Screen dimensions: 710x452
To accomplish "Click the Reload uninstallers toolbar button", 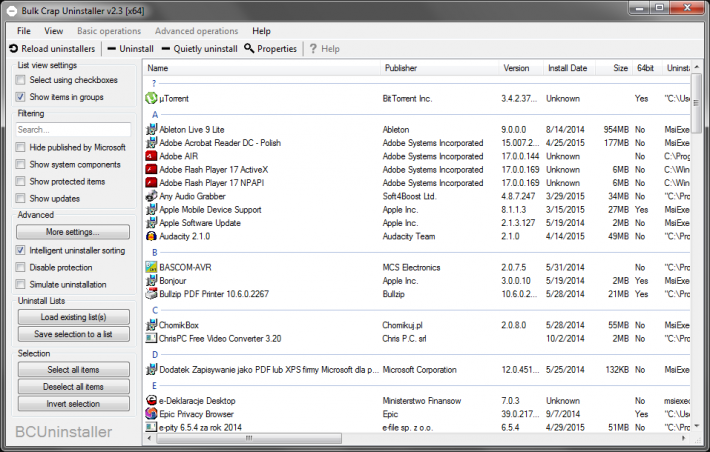I will [52, 48].
